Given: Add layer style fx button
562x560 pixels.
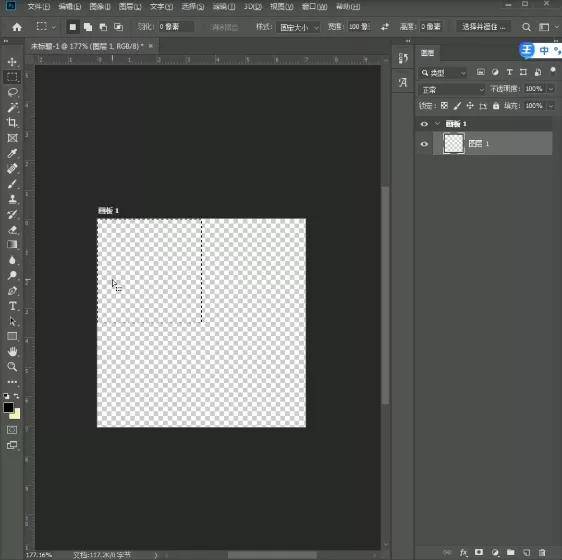Looking at the screenshot, I should pos(463,552).
